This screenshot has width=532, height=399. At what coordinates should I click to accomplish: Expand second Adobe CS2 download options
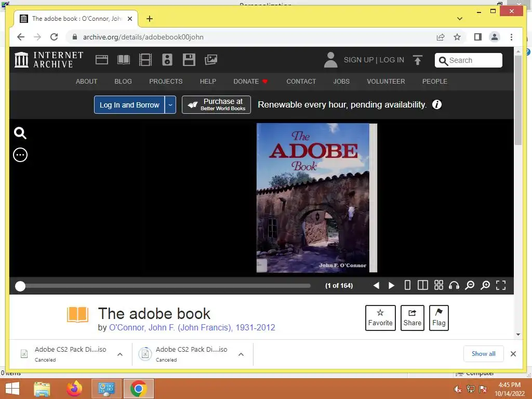241,354
